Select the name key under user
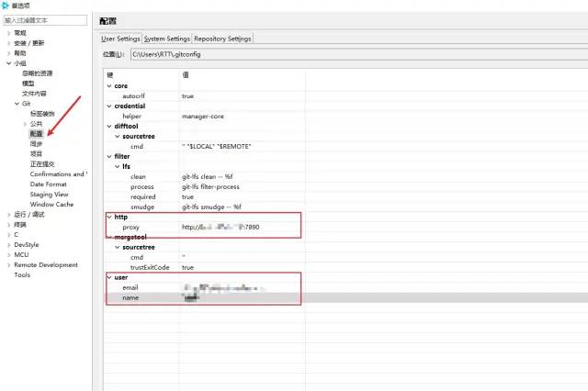The width and height of the screenshot is (588, 391). tap(130, 297)
